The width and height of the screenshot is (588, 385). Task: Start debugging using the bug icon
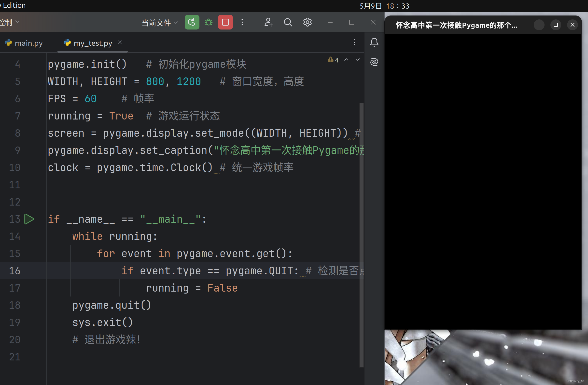click(x=209, y=22)
